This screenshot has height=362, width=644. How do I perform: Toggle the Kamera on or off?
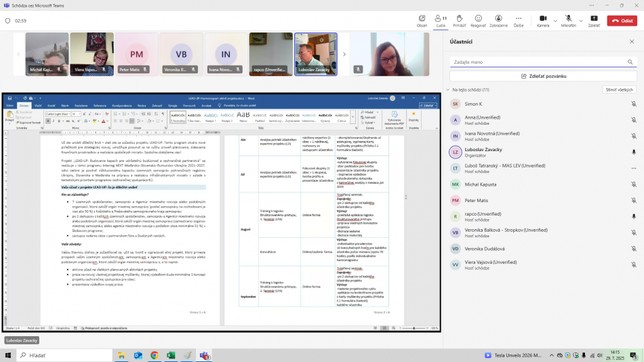point(543,20)
